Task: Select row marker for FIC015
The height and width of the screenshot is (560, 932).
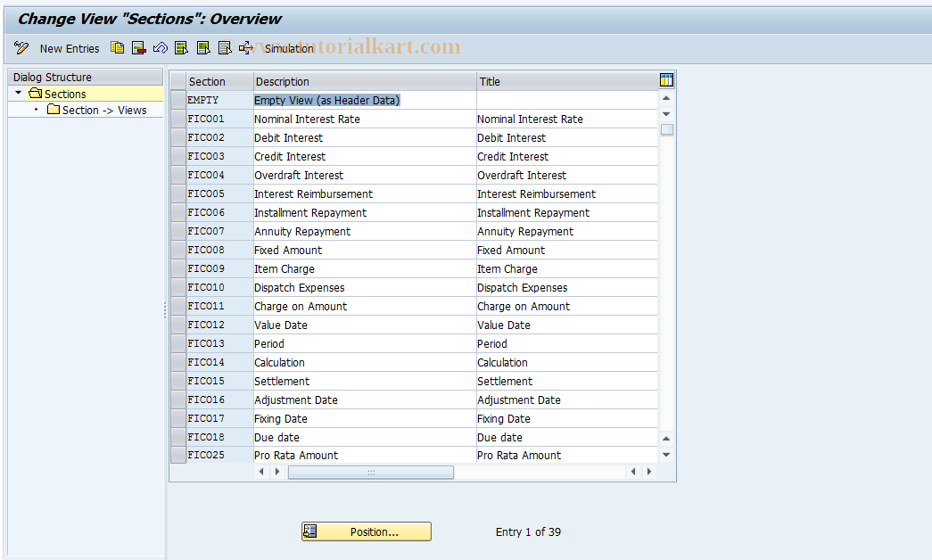Action: point(177,381)
